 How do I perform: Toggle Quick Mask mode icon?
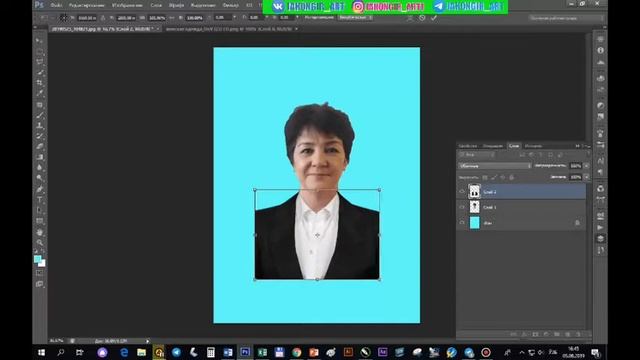[x=40, y=273]
